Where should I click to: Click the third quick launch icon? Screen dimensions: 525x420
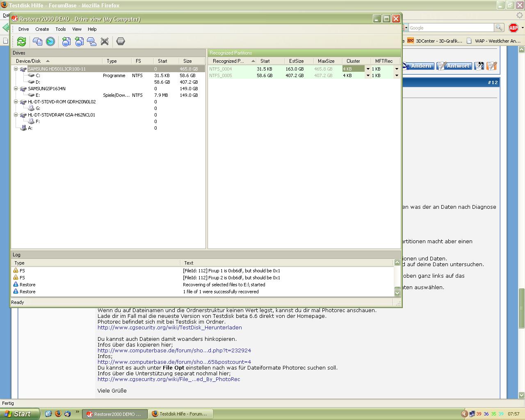click(x=67, y=414)
